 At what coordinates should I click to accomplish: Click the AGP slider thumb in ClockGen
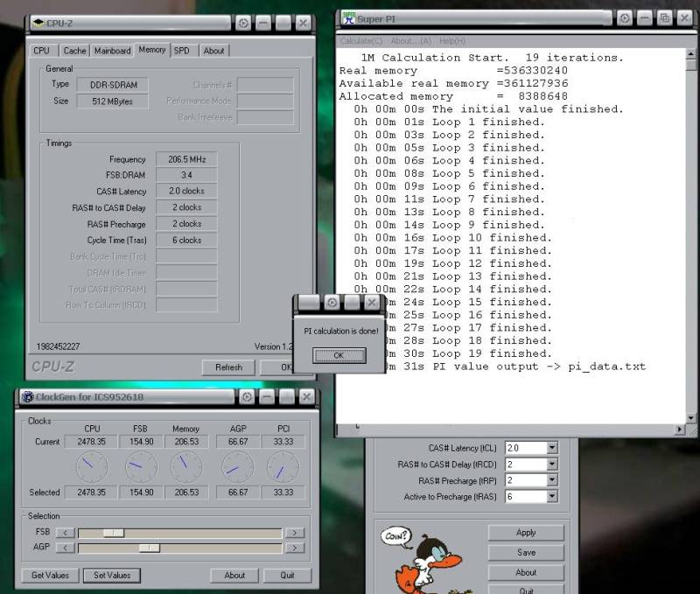149,548
